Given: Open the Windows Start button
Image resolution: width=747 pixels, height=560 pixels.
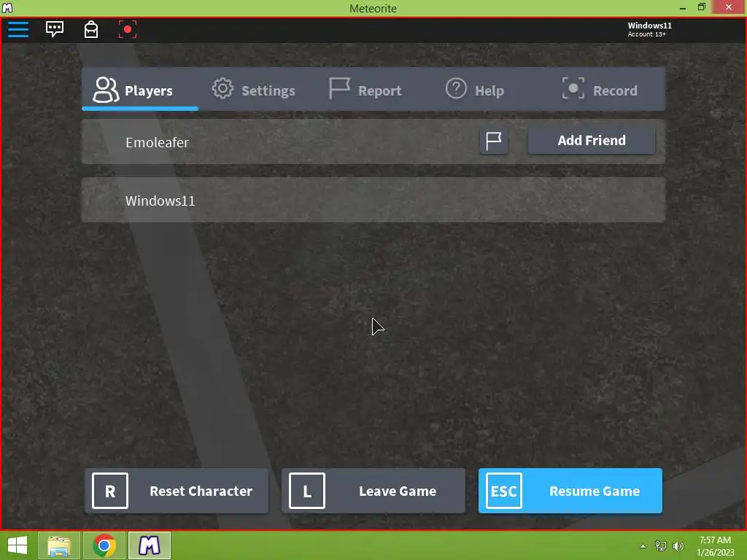Looking at the screenshot, I should point(18,545).
